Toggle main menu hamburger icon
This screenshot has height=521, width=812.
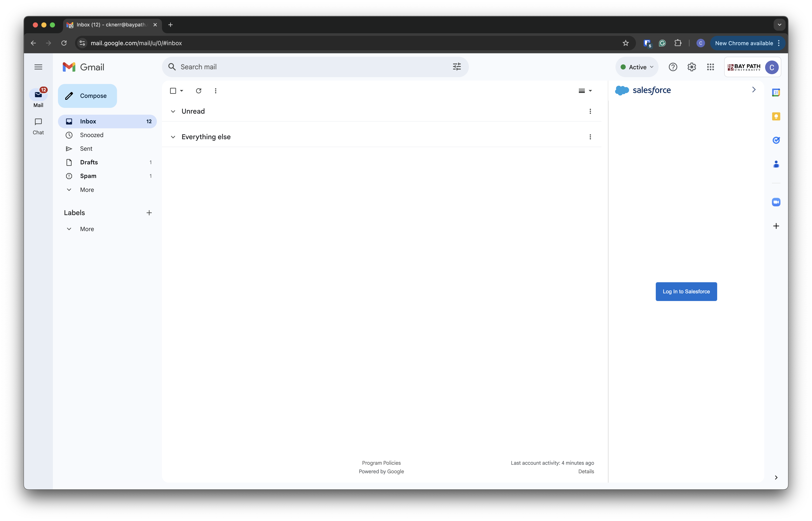[x=38, y=67]
